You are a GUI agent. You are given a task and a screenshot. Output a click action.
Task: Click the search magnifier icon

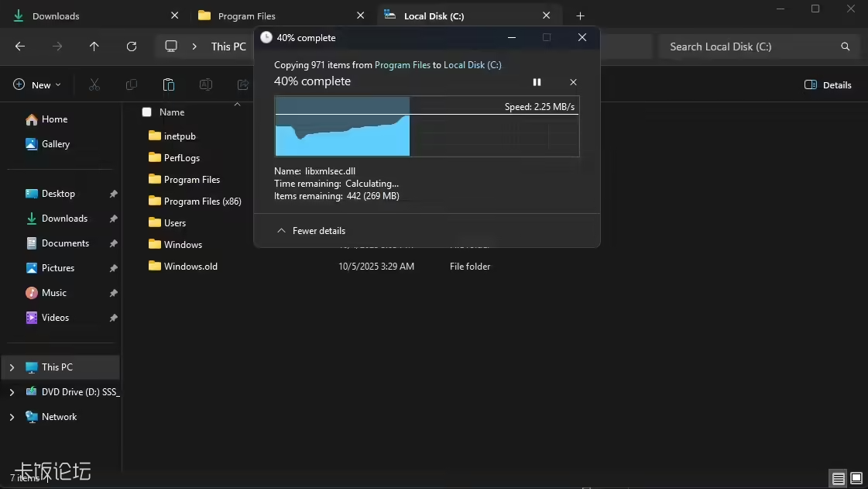(x=845, y=46)
